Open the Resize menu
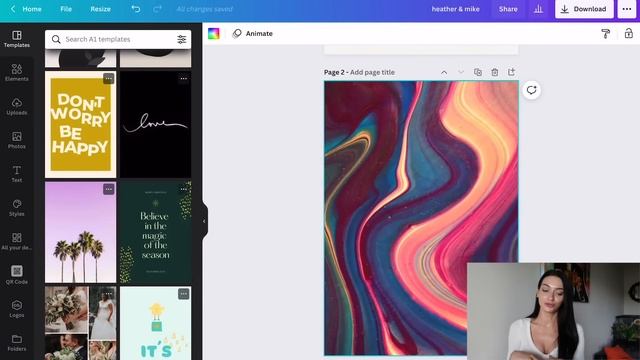Screen dimensions: 640x360 (x=100, y=9)
